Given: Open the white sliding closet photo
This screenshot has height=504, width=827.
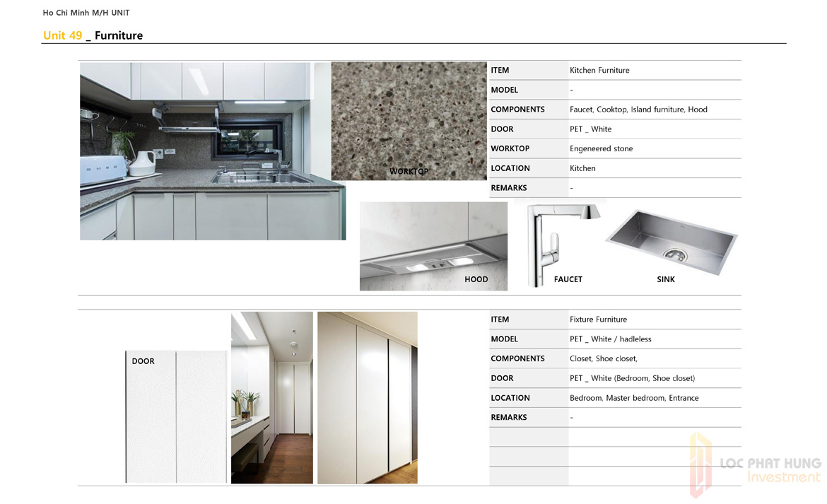Looking at the screenshot, I should 367,397.
